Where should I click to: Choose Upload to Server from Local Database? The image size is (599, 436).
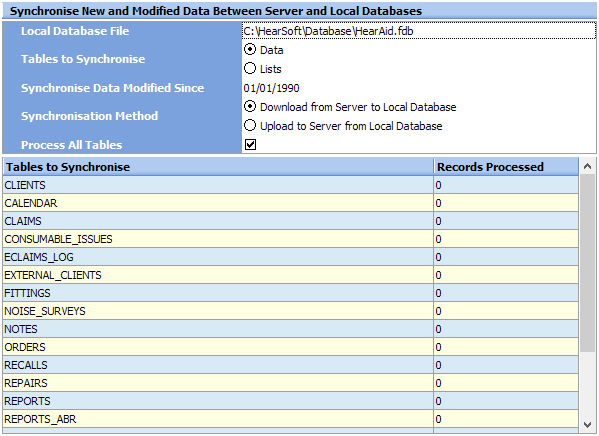pyautogui.click(x=250, y=126)
